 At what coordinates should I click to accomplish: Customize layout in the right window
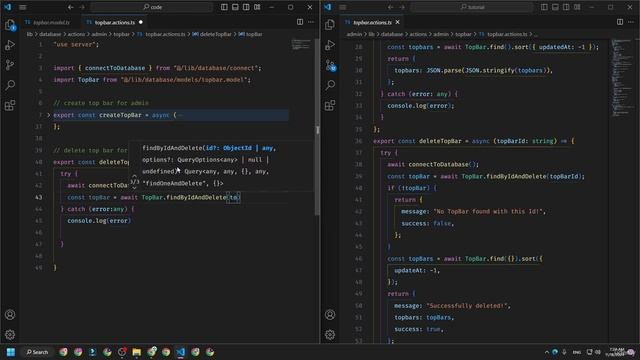point(577,7)
